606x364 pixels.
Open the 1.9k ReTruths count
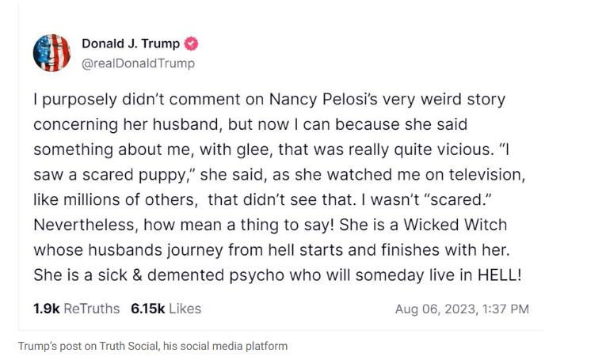(x=77, y=309)
